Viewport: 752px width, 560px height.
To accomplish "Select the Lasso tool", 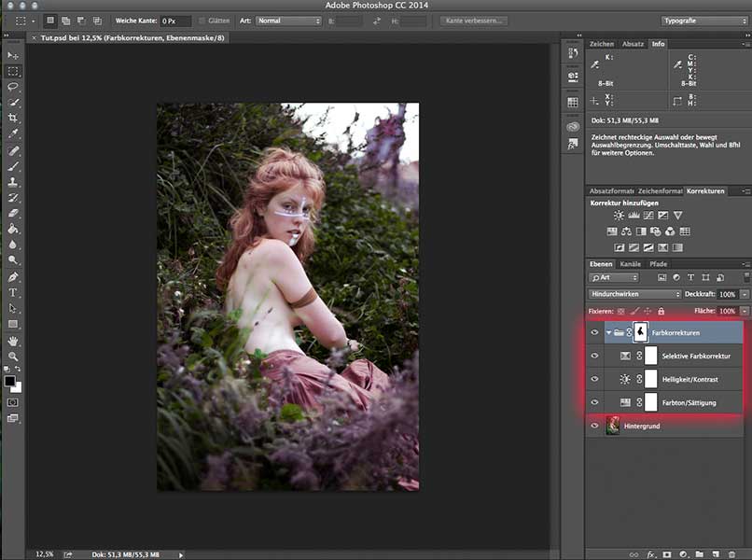I will tap(13, 87).
